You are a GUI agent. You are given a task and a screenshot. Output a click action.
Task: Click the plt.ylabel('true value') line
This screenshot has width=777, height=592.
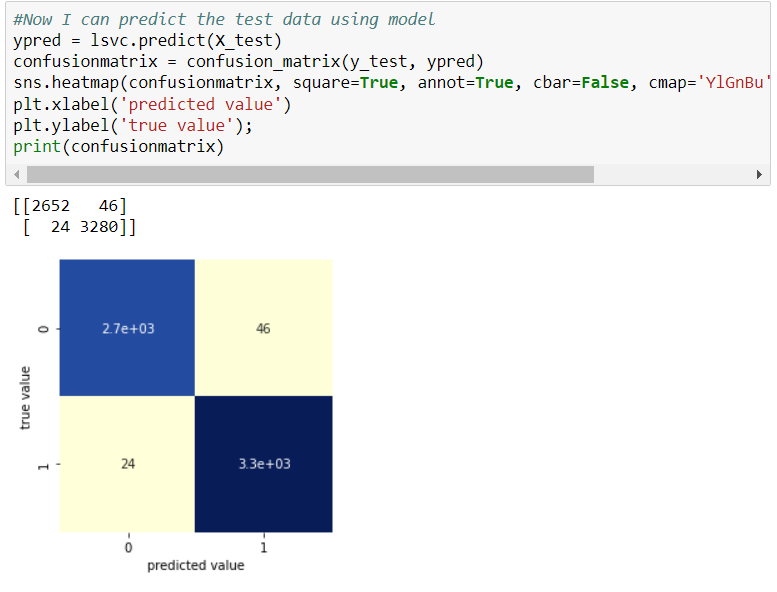click(x=133, y=125)
